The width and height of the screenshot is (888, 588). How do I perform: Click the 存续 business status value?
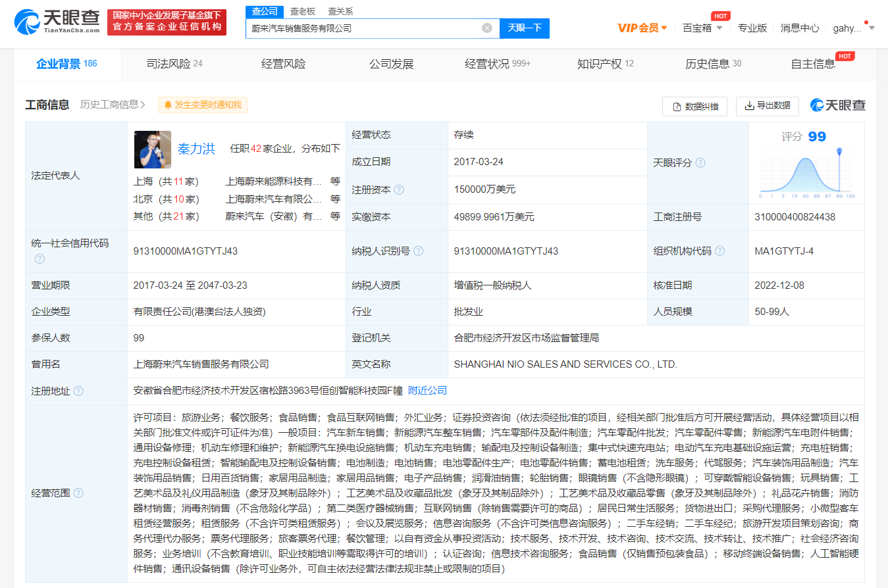tap(463, 135)
